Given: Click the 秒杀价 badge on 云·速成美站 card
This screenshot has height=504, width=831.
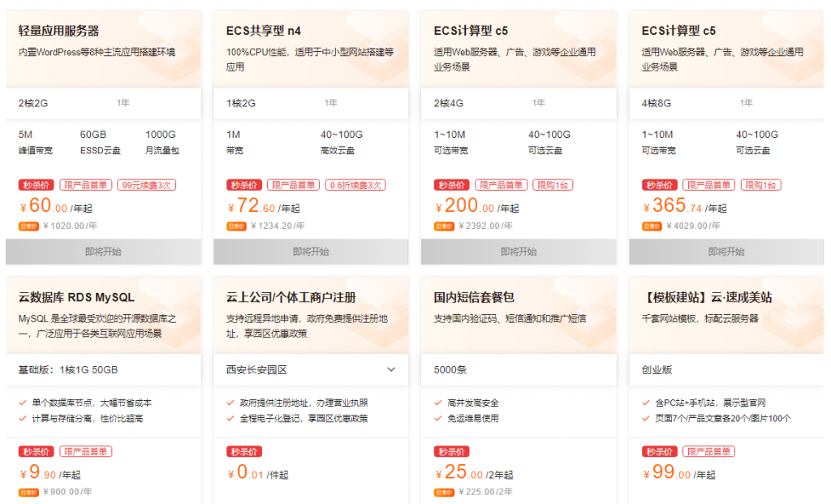Looking at the screenshot, I should (x=657, y=451).
